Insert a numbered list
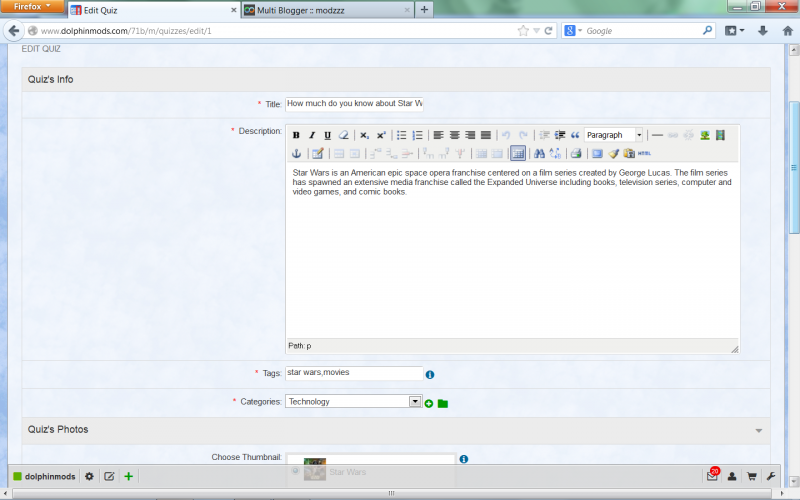Screen dimensions: 800x500 click(x=417, y=135)
